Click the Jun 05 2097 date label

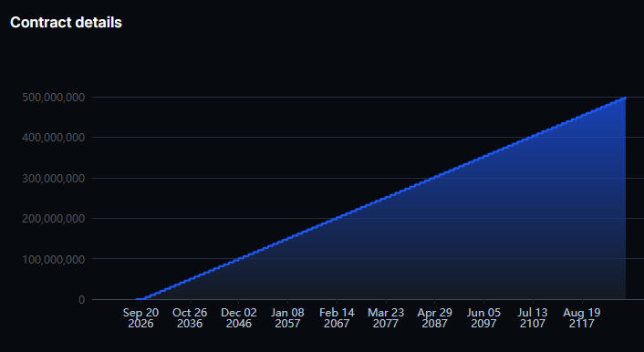(x=483, y=318)
